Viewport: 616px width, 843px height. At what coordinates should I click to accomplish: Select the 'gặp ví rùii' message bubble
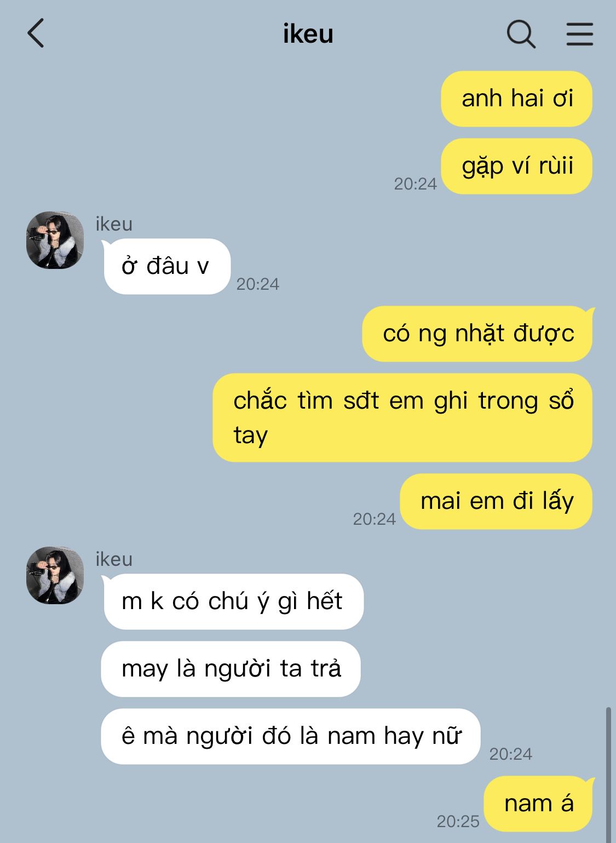(x=516, y=166)
